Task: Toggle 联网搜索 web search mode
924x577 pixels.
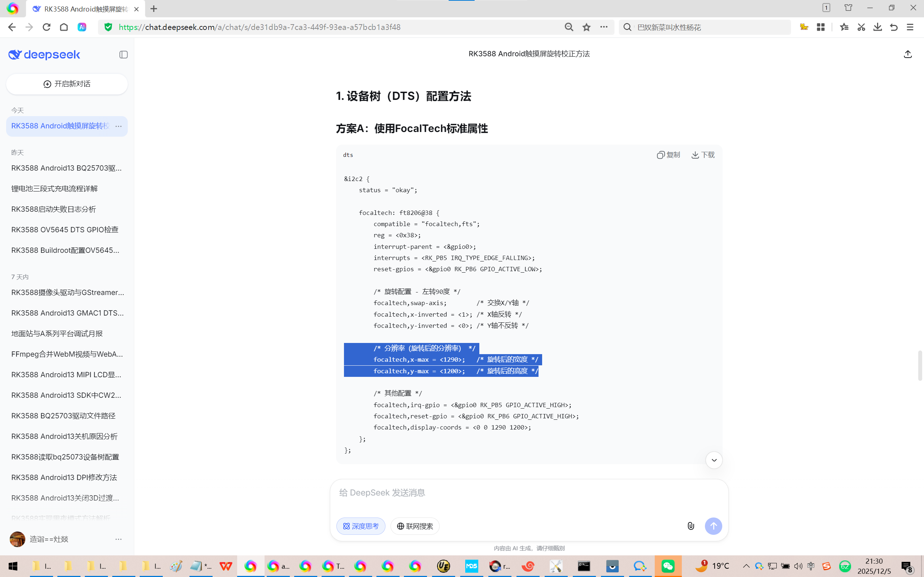Action: pos(415,526)
